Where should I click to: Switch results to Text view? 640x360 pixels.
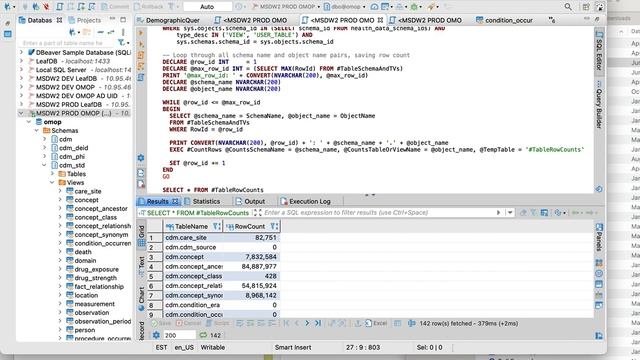(x=141, y=266)
